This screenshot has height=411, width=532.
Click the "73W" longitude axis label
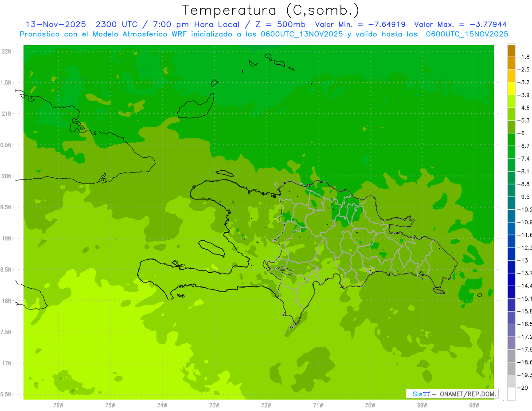click(x=214, y=405)
